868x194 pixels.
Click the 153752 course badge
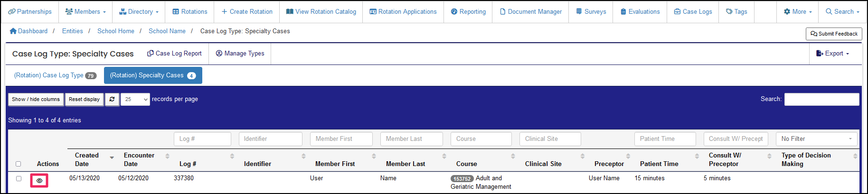coord(462,179)
